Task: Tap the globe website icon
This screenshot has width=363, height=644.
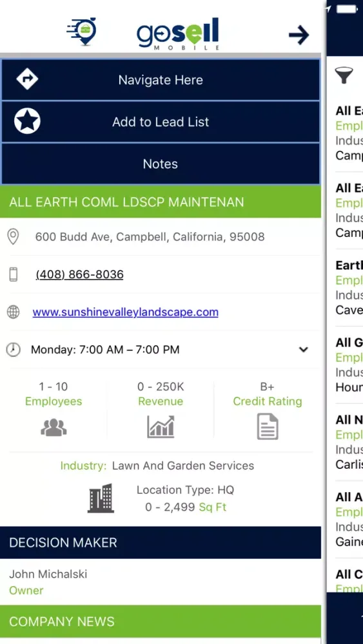Action: (x=13, y=312)
